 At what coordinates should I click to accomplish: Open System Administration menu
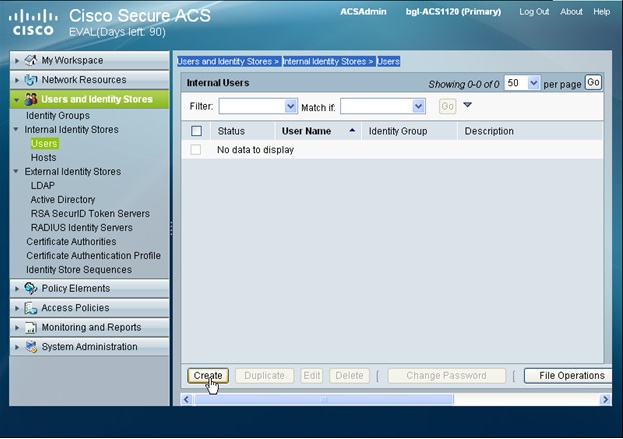point(89,347)
